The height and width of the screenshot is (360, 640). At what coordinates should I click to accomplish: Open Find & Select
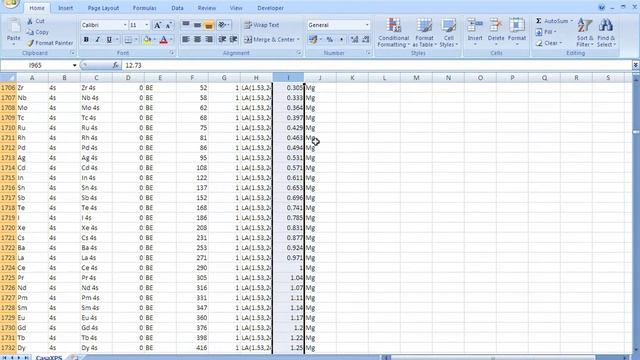click(606, 33)
